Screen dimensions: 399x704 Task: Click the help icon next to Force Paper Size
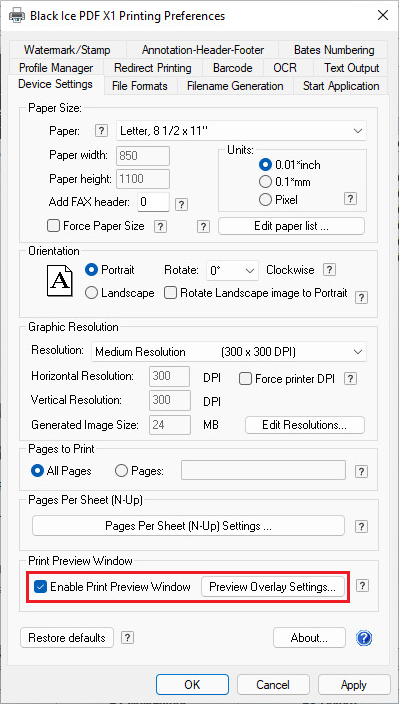point(160,226)
